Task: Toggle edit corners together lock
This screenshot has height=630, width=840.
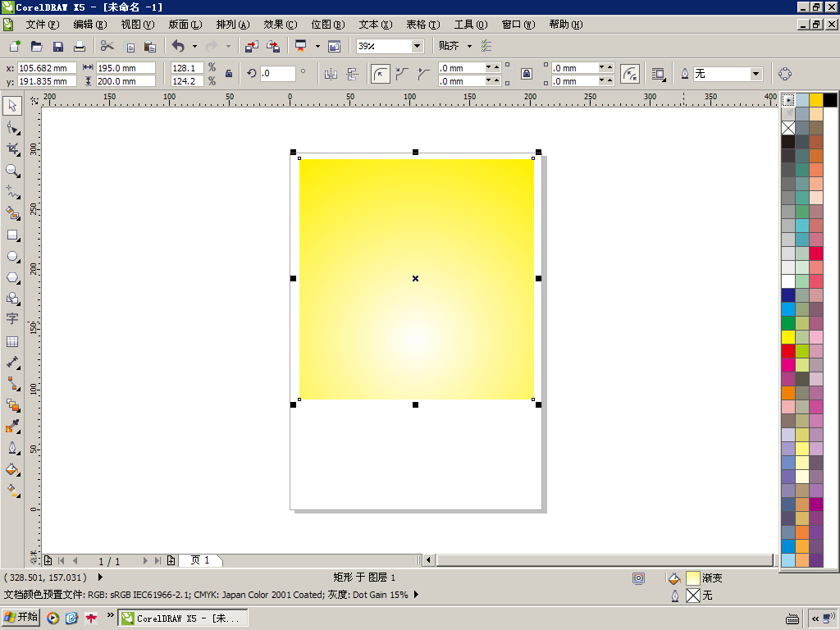Action: pos(527,74)
